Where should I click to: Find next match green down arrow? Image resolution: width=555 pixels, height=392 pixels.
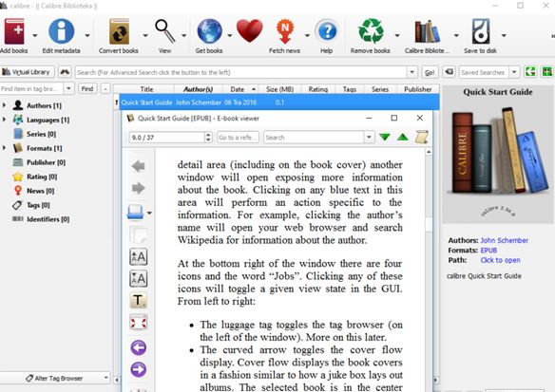click(385, 137)
